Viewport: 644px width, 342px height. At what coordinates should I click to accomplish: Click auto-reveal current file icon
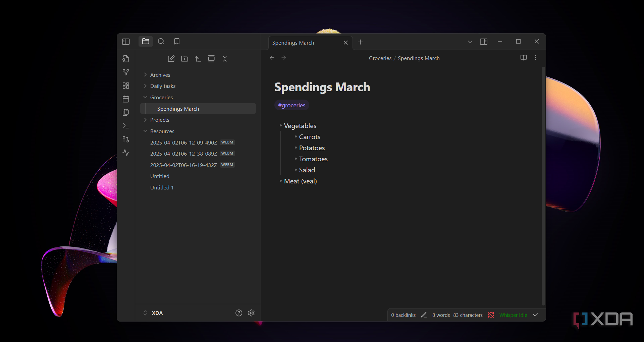point(211,59)
